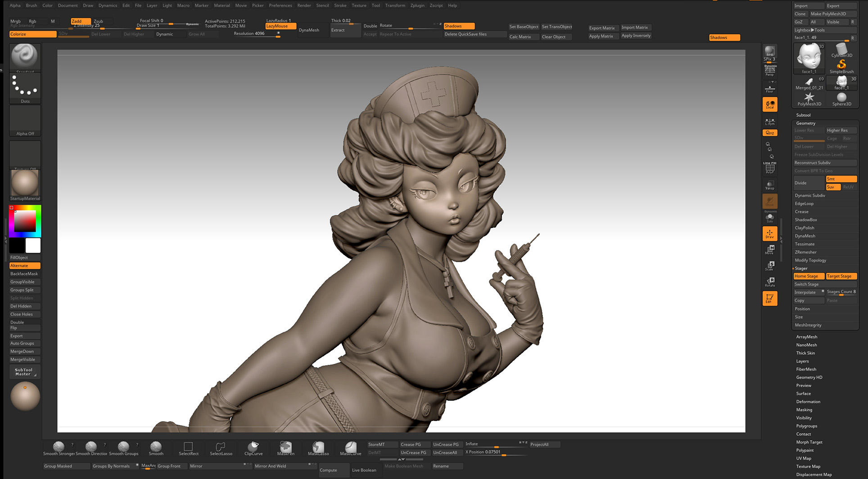This screenshot has width=868, height=479.
Task: Enable Perspective with the Persp icon
Action: (x=770, y=69)
